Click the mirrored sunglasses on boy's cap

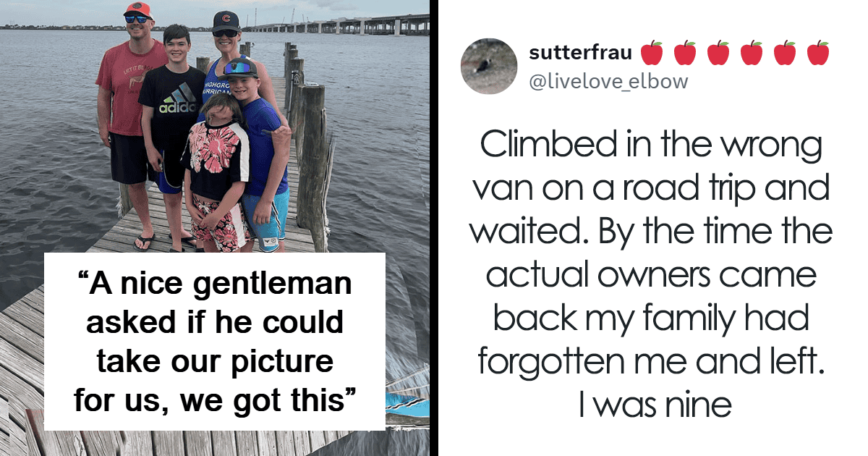tap(239, 69)
